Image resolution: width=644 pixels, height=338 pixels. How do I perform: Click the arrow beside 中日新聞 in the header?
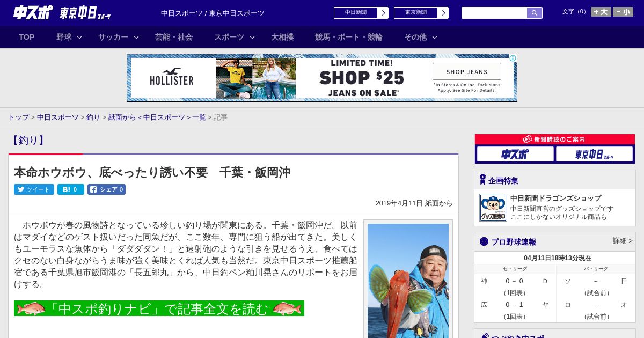383,13
